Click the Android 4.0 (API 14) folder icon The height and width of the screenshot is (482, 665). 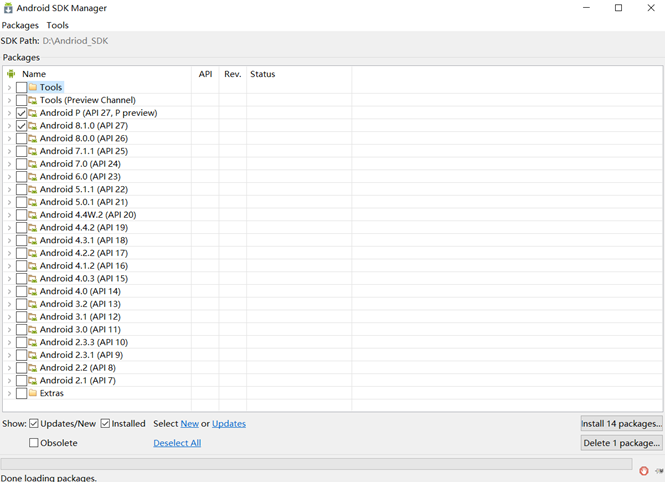point(33,291)
